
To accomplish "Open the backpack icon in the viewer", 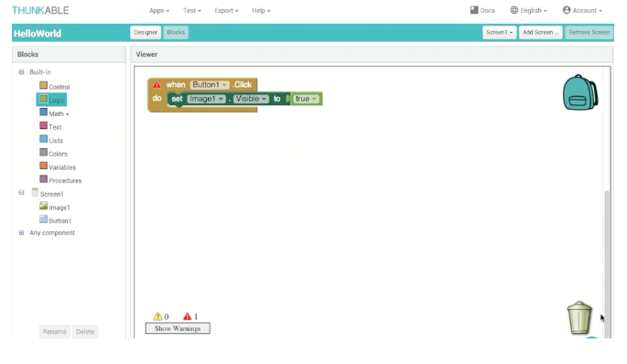I will [x=580, y=92].
